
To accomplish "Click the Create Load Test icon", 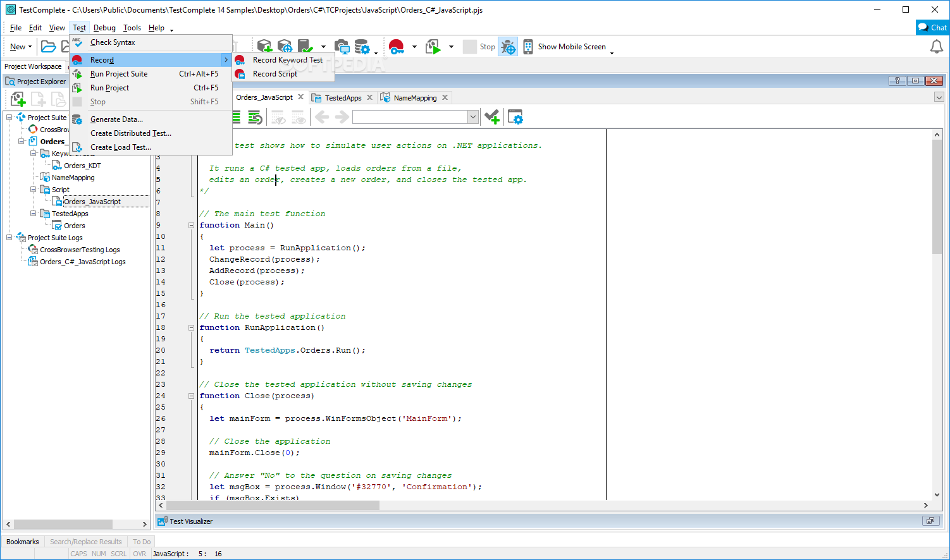I will coord(77,147).
